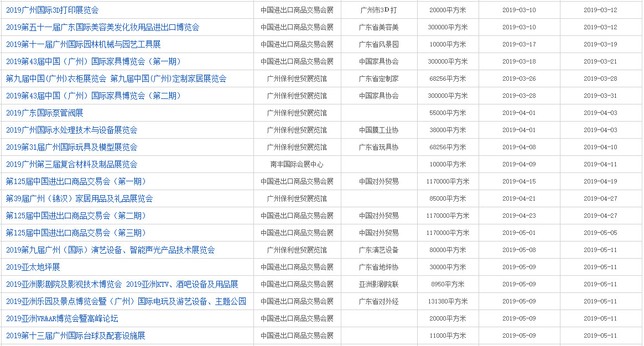Select organizer cell 广东省定制家

[x=378, y=78]
